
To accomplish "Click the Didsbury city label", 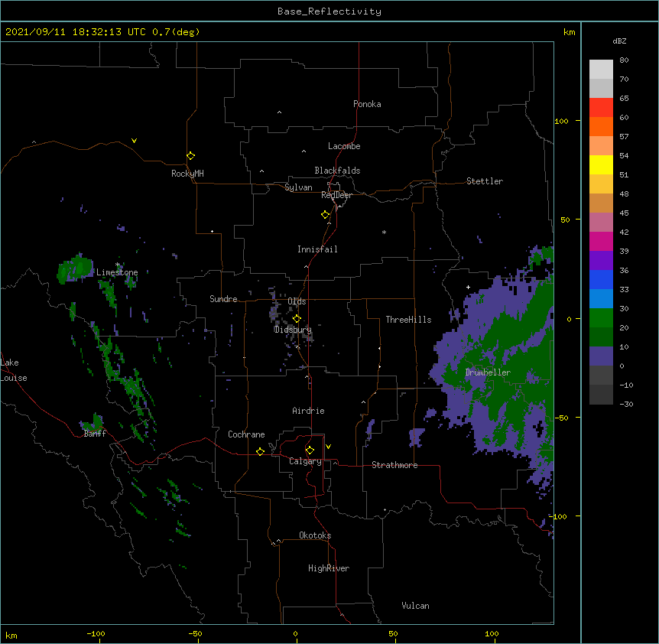I will (x=293, y=330).
